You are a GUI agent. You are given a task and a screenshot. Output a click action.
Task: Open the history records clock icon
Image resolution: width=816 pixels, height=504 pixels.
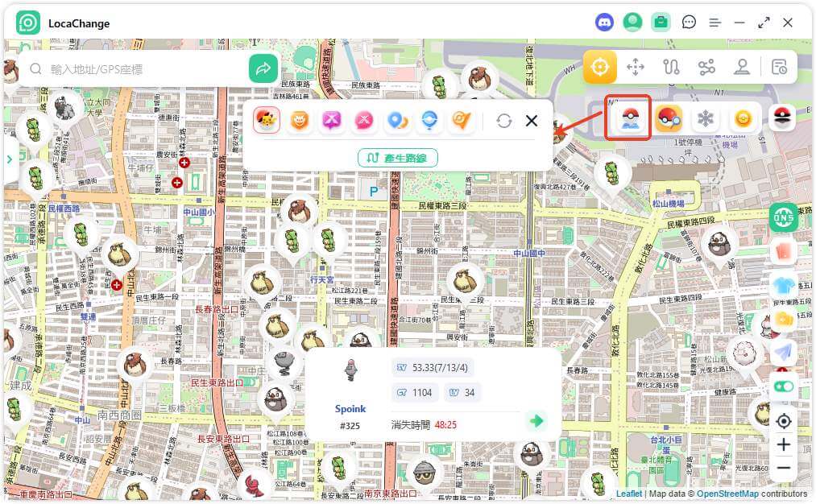point(779,67)
